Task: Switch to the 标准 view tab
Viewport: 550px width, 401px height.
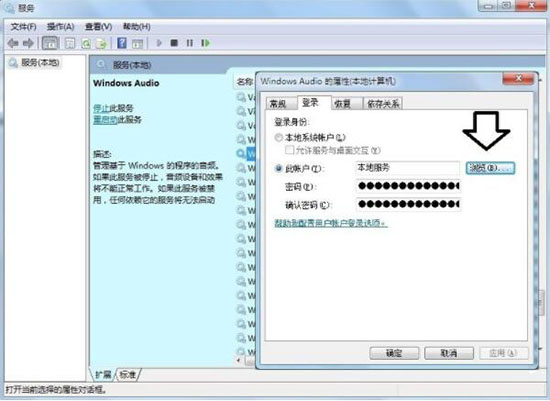Action: coord(128,375)
